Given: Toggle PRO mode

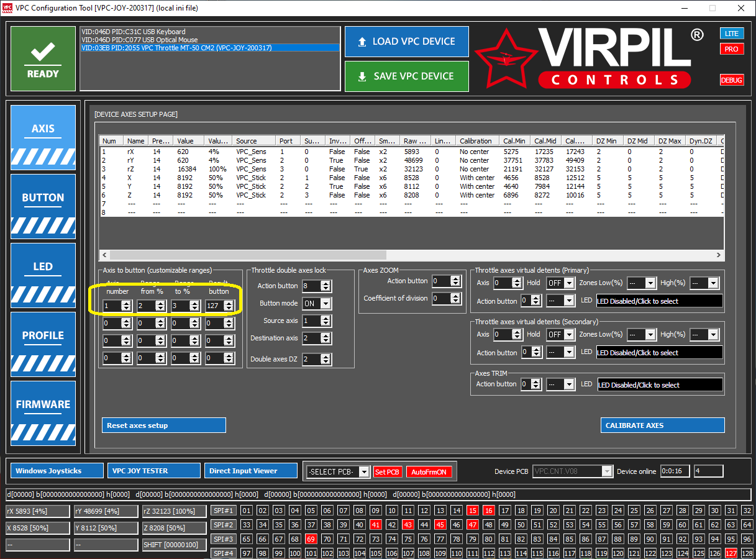Looking at the screenshot, I should (732, 48).
